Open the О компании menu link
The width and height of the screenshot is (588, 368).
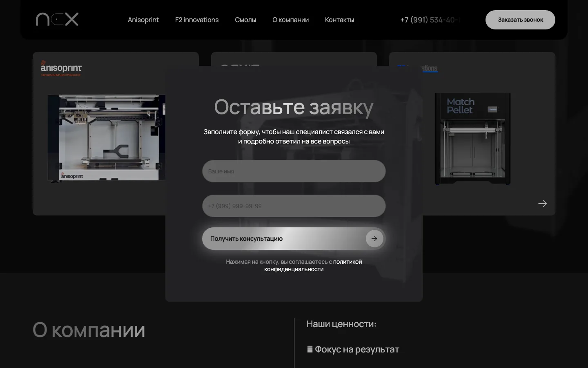290,20
